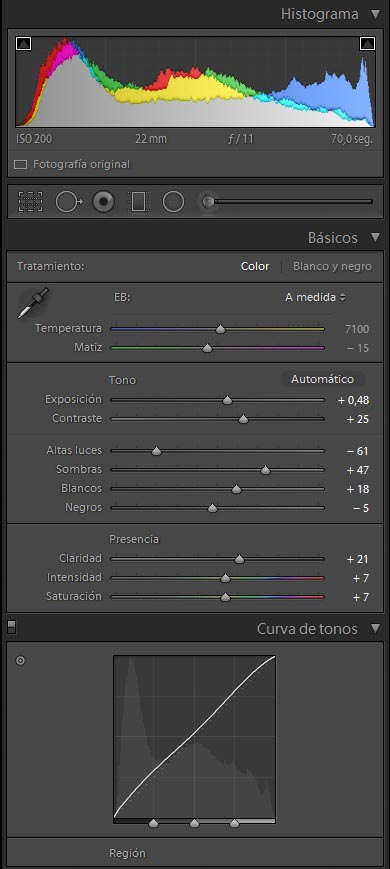Viewport: 390px width, 869px height.
Task: Click the histogram graph area
Action: [x=195, y=83]
